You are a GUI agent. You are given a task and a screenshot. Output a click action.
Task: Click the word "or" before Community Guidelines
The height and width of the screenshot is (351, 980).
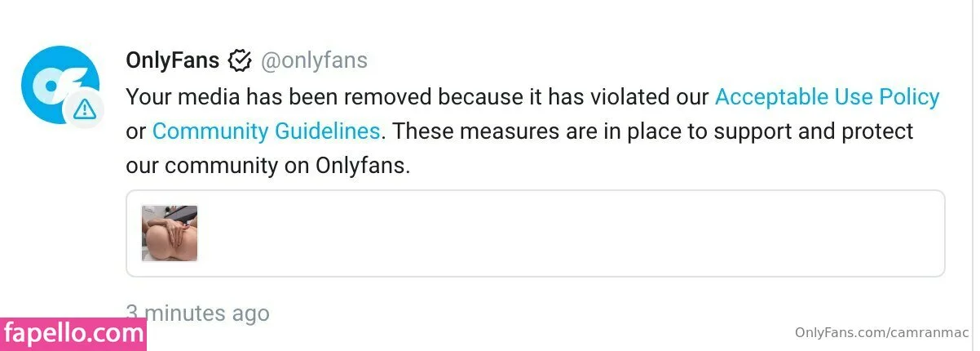(135, 131)
